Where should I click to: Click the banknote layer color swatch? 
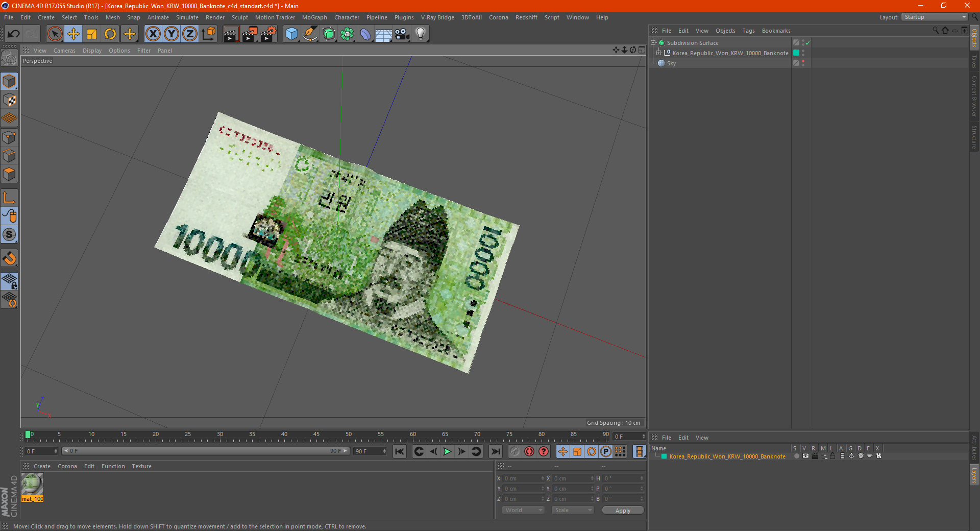[664, 456]
